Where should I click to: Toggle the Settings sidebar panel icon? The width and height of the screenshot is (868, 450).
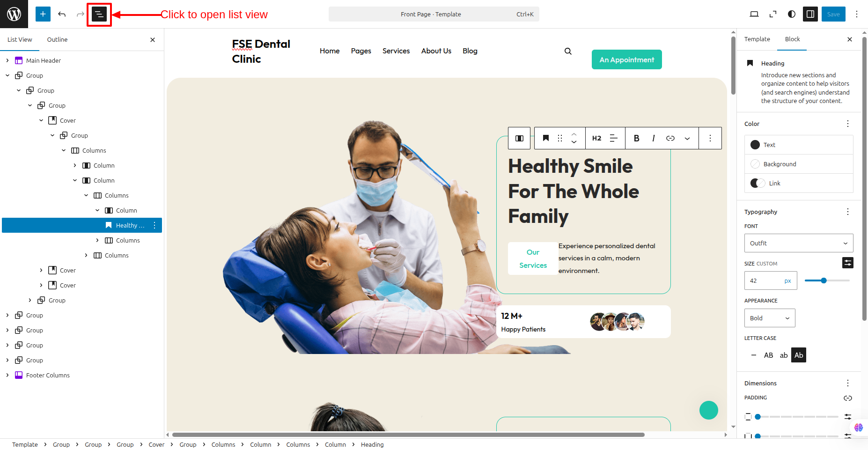[x=810, y=14]
